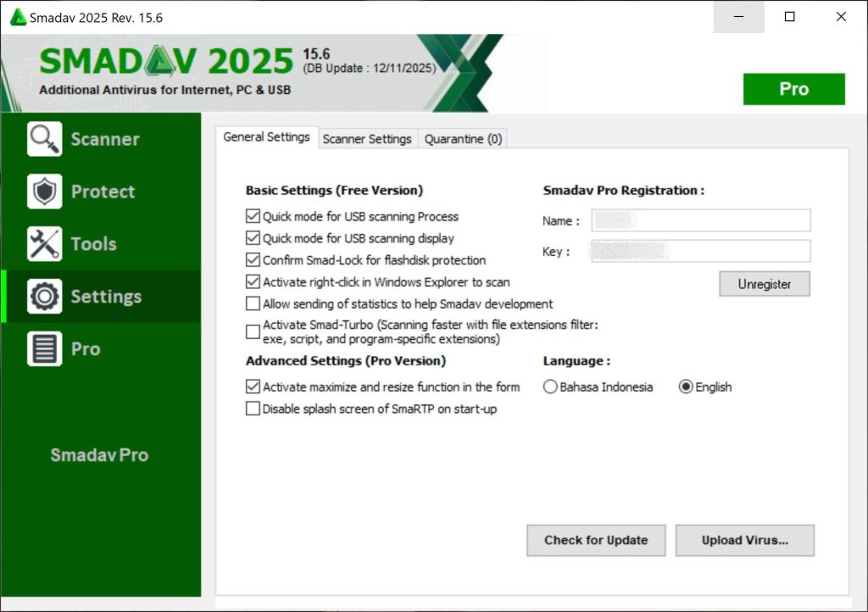Screen dimensions: 868x612
Task: Click the Check for Update button
Action: (596, 540)
